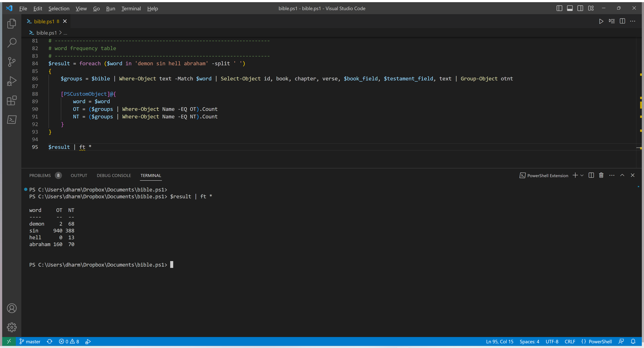Expand the breadcrumb ellipsis for bible.ps1
Viewport: 644px width, 348px height.
(65, 32)
